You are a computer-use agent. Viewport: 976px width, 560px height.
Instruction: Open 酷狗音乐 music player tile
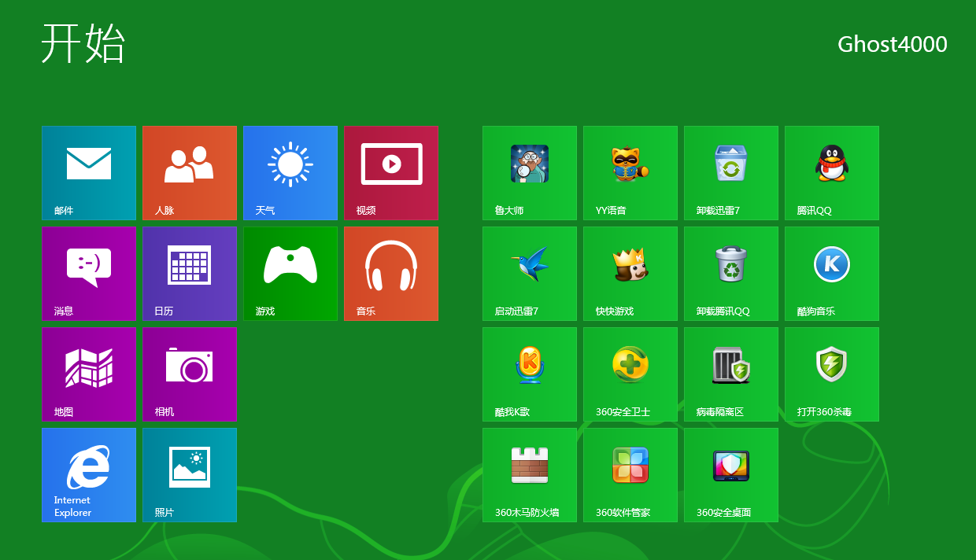[x=832, y=274]
